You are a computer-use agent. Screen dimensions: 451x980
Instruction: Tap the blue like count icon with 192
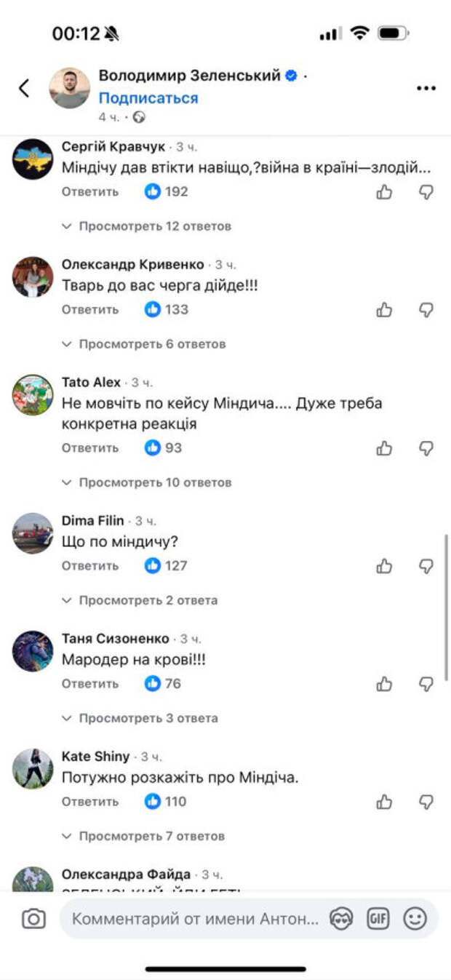click(152, 191)
